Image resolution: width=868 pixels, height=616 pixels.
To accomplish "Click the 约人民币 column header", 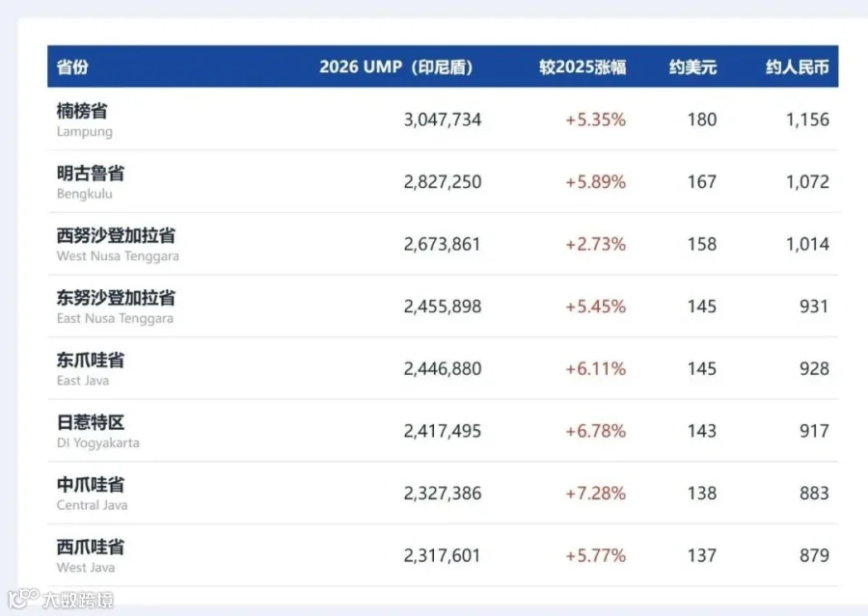I will tap(798, 67).
